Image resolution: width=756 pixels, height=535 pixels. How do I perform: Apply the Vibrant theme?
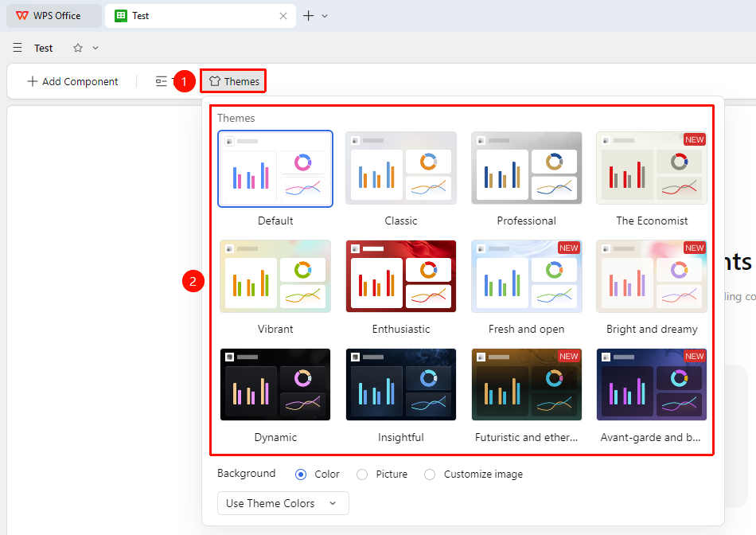[275, 276]
